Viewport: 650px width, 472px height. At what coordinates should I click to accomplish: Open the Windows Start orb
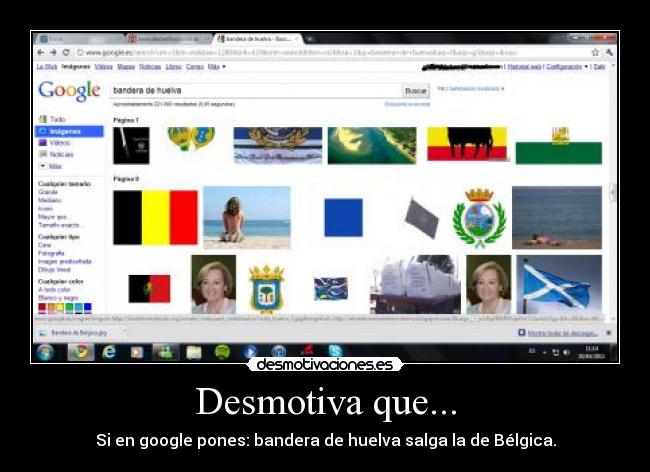click(45, 352)
